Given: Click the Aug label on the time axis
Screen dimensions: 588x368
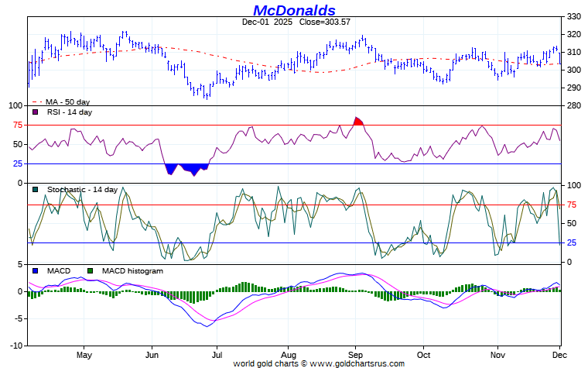Looking at the screenshot, I should point(289,355).
